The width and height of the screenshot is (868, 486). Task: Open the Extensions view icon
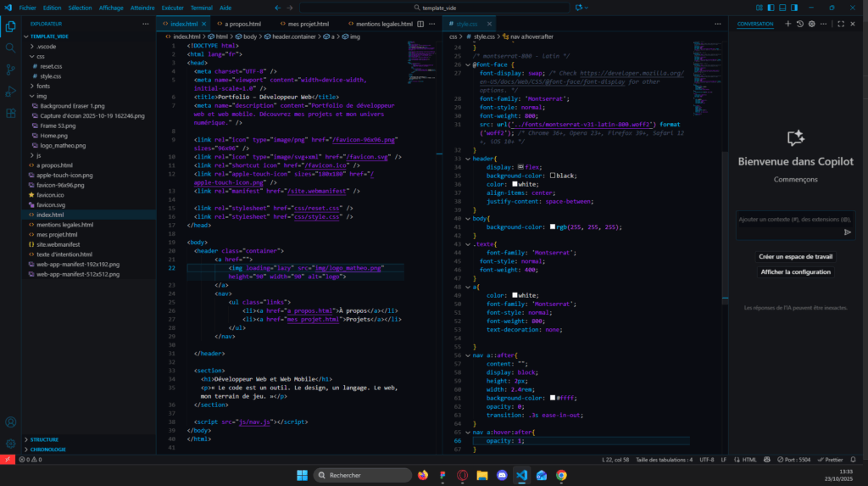tap(10, 112)
